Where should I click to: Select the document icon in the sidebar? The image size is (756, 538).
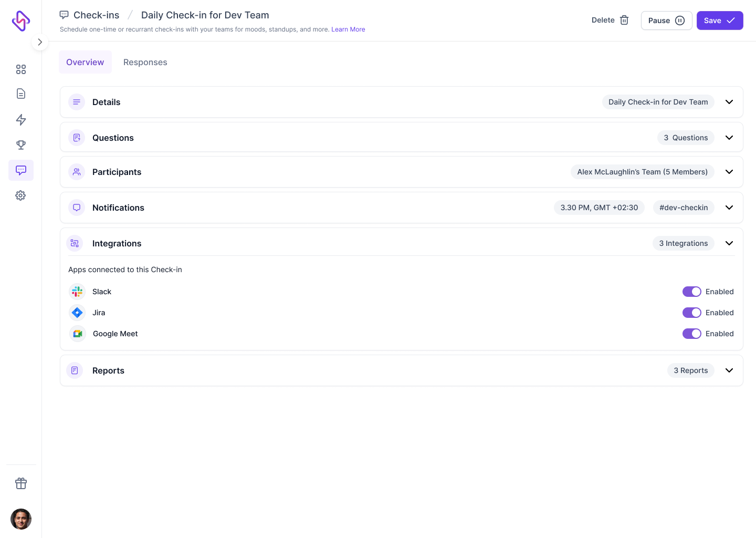click(21, 93)
